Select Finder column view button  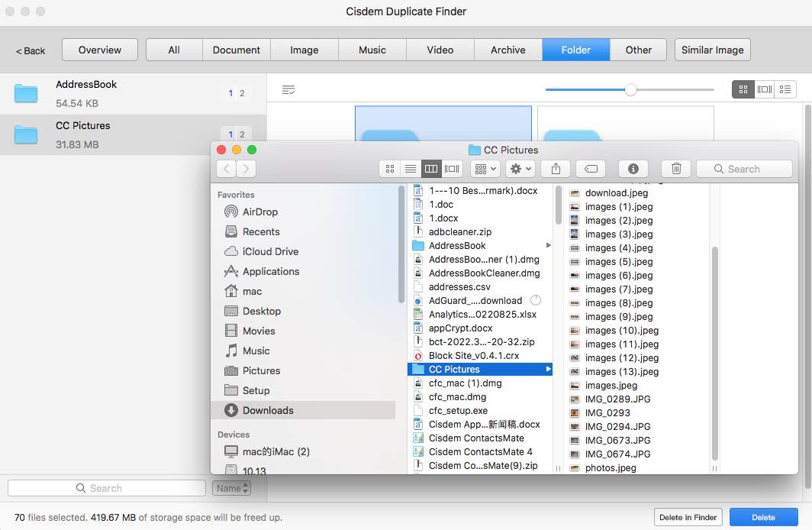(431, 169)
